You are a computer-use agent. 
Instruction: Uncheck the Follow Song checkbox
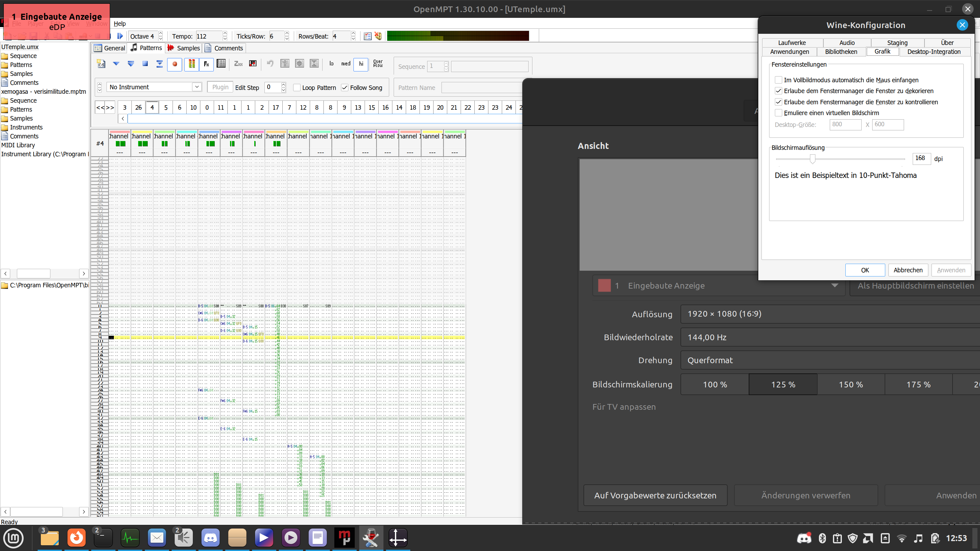(x=345, y=87)
